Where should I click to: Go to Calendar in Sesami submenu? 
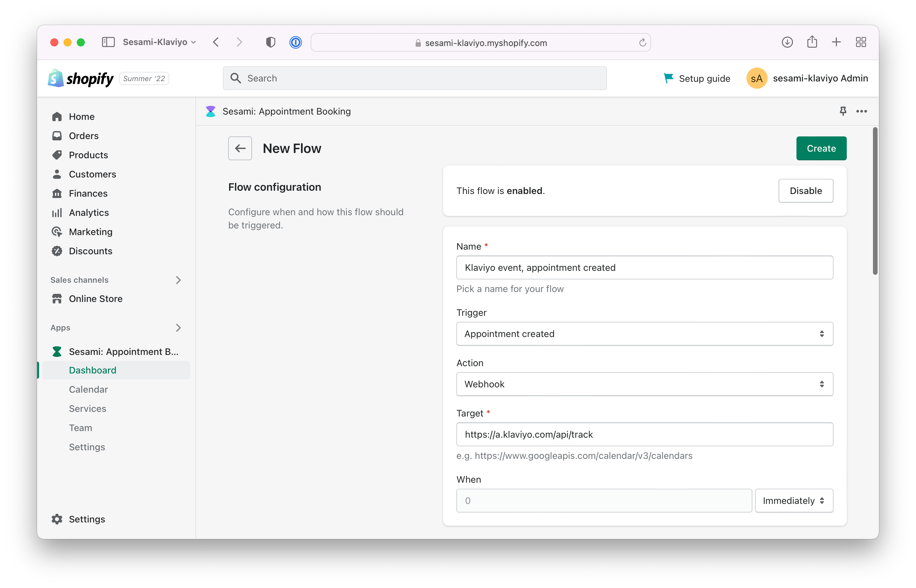[88, 389]
